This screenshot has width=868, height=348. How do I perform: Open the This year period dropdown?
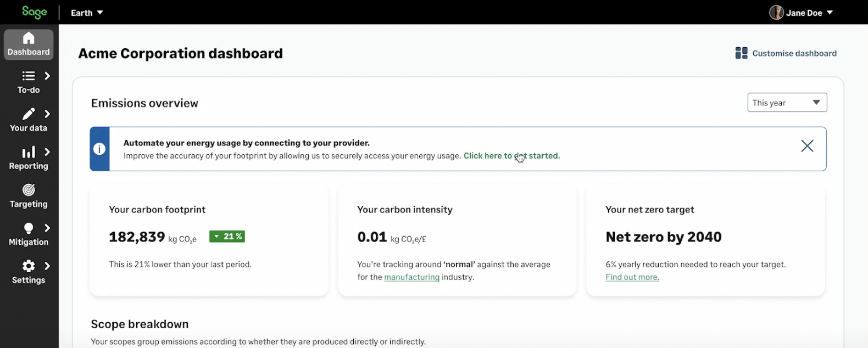click(787, 103)
